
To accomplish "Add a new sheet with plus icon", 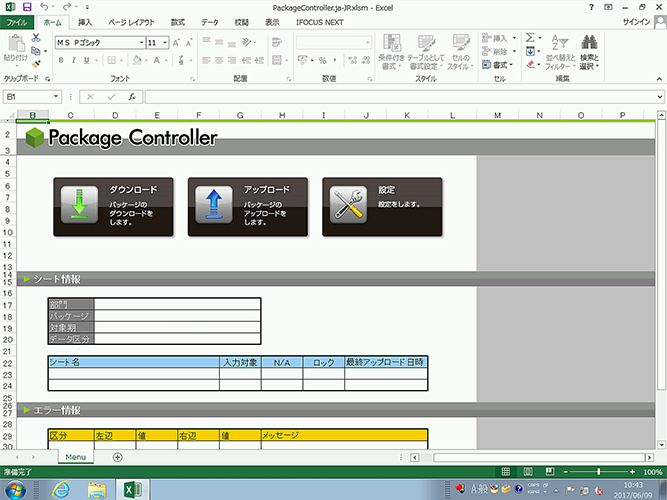I will tap(118, 457).
